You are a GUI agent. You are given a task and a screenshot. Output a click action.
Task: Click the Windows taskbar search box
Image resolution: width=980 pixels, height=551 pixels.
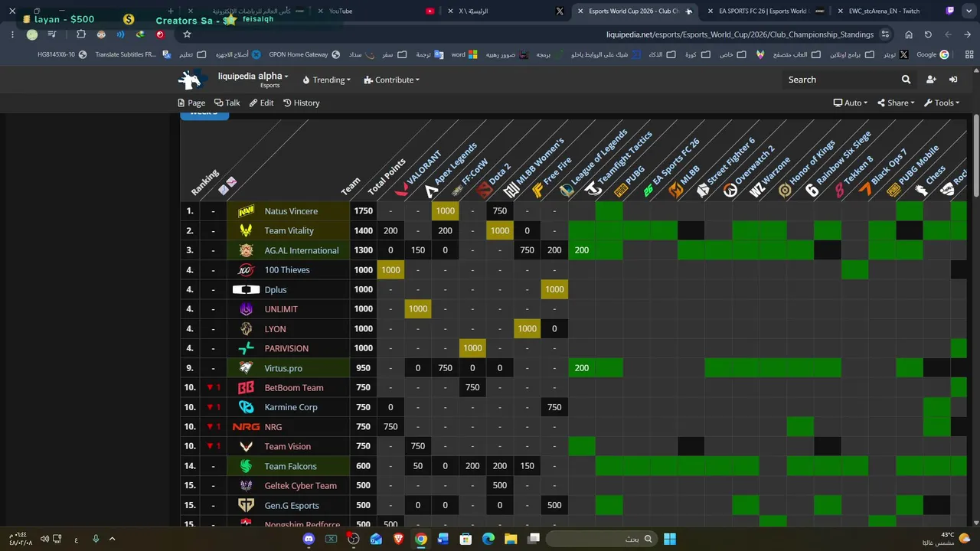(601, 539)
